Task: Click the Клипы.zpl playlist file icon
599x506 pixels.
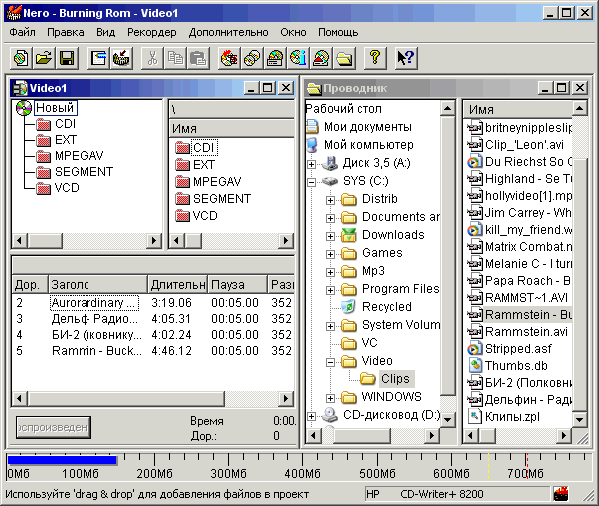Action: point(475,416)
